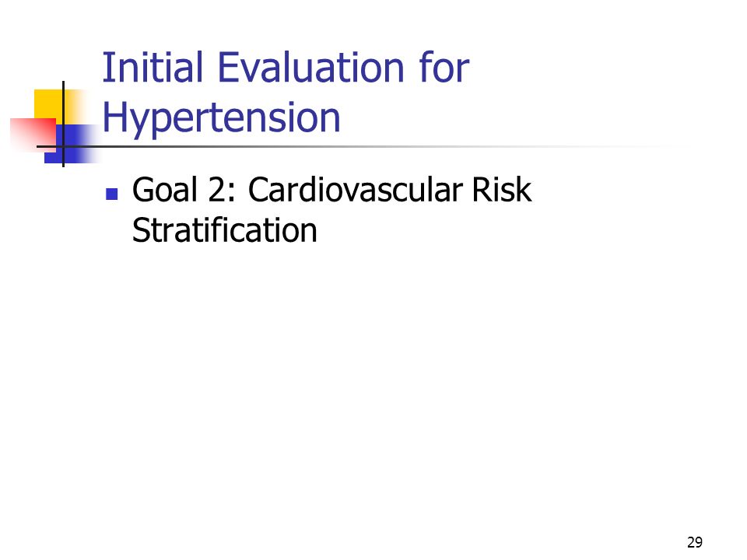This screenshot has height=560, width=747.
Task: Click the yellow square in slide logo
Action: tap(52, 106)
